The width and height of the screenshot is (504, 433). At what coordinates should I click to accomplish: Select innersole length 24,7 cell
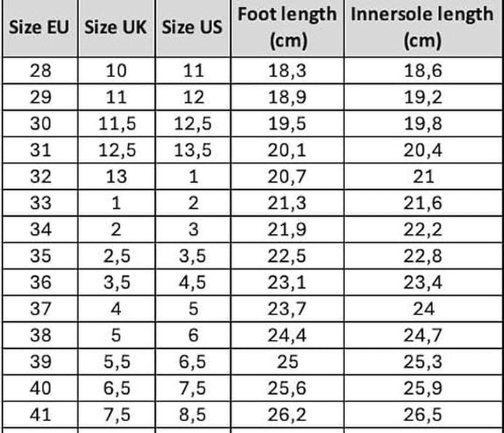click(421, 335)
